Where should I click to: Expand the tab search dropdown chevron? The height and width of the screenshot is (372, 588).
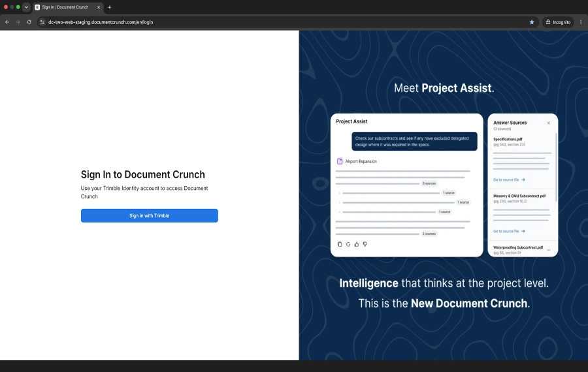[26, 7]
